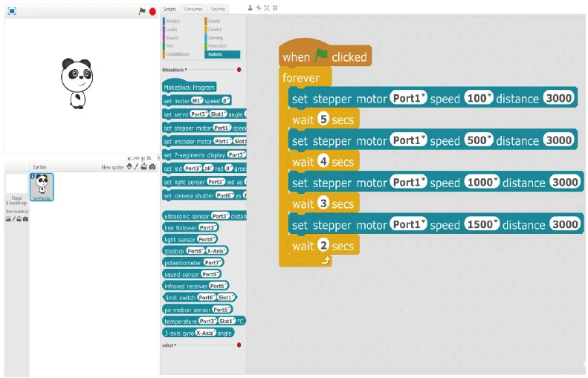
Task: Open speed 100 dropdown in first stepper block
Action: (479, 98)
